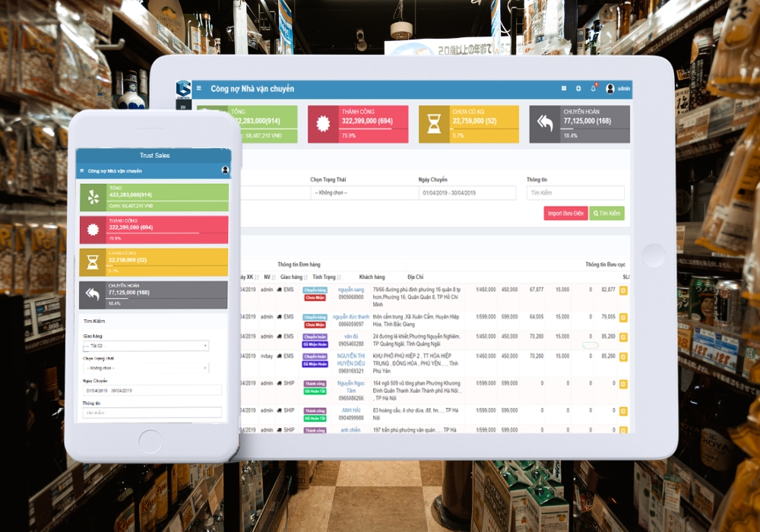Open the customer link nguyễn đức thanh
Image resolution: width=760 pixels, height=532 pixels.
point(351,317)
